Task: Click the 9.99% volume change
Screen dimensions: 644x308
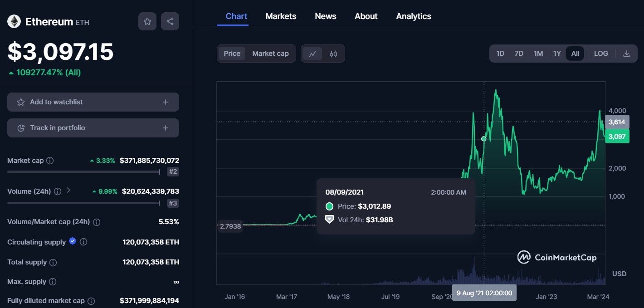Action: [x=105, y=191]
